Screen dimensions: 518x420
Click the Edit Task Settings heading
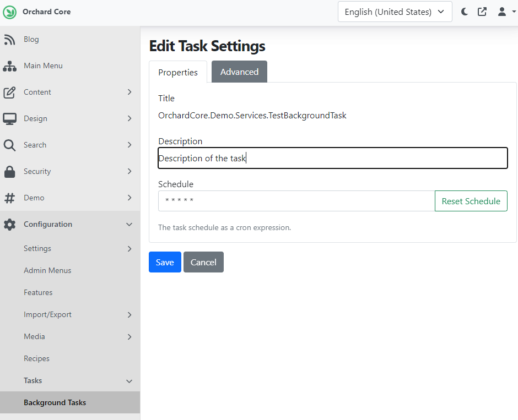point(207,46)
